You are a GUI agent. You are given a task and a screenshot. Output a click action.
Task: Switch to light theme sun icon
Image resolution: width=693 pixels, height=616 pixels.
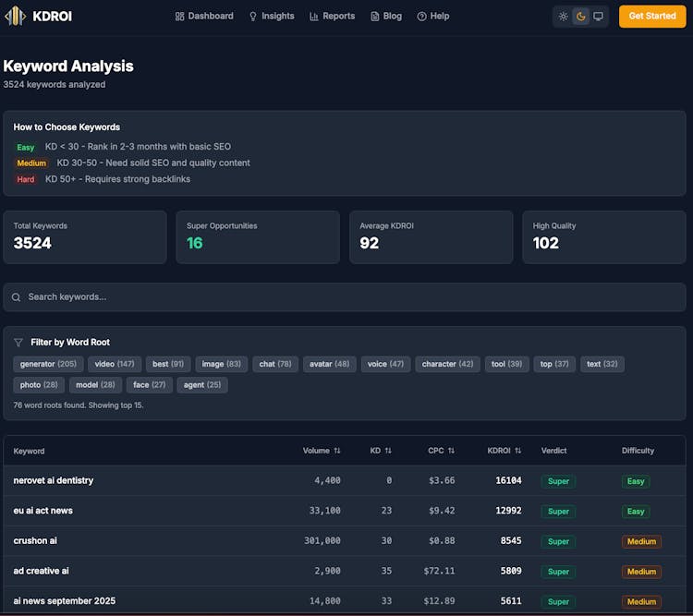(564, 16)
